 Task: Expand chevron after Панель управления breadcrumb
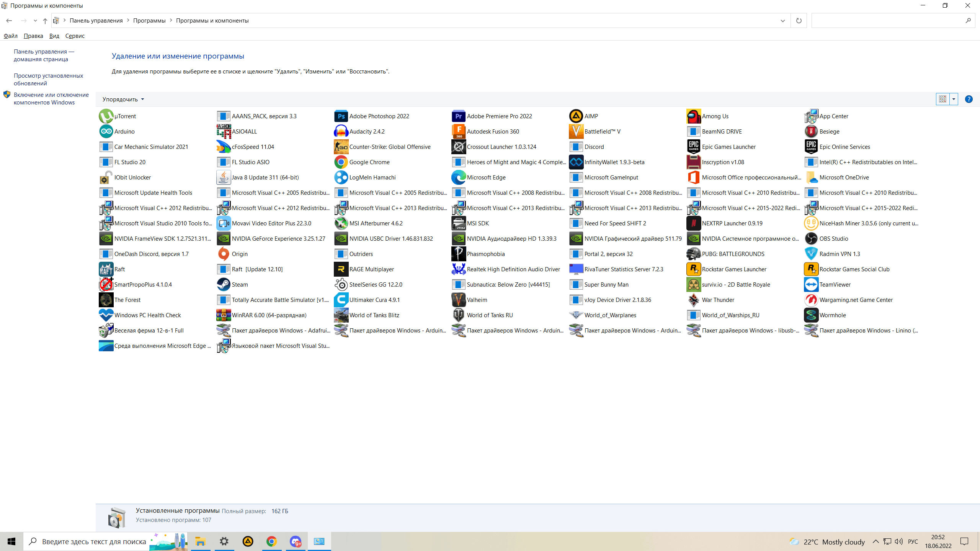pyautogui.click(x=128, y=21)
